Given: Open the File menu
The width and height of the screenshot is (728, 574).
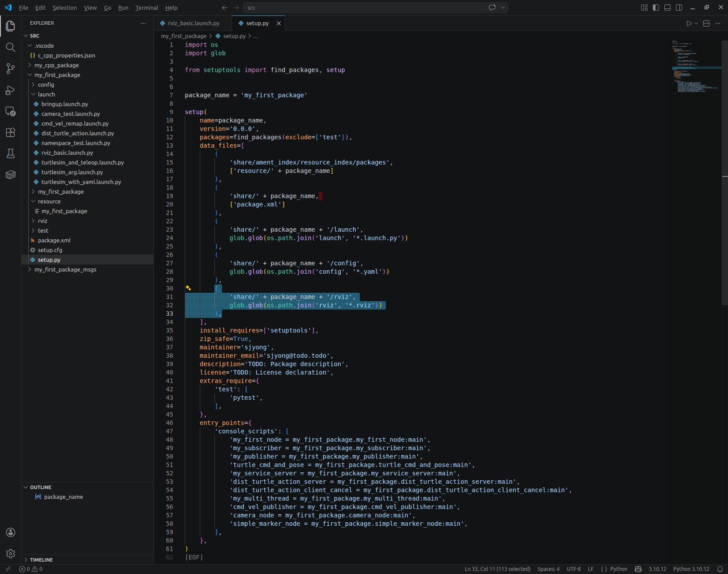Looking at the screenshot, I should (x=23, y=8).
